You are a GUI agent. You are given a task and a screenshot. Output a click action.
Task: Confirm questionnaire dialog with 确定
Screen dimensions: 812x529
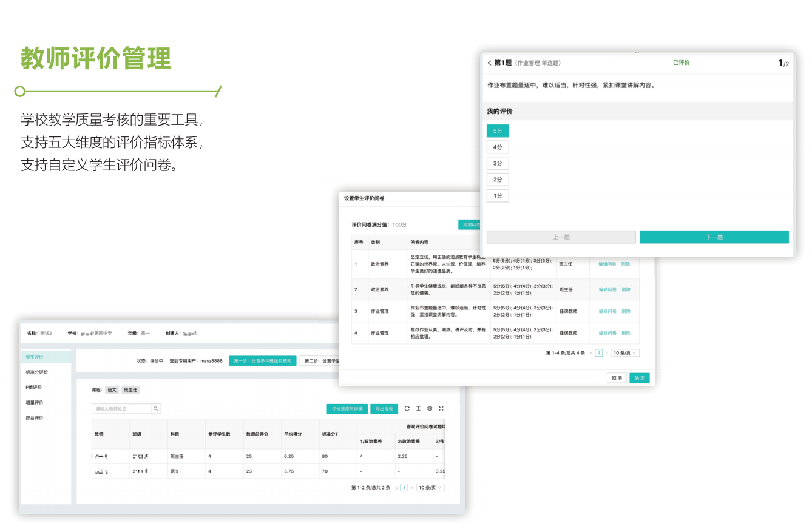pyautogui.click(x=640, y=378)
